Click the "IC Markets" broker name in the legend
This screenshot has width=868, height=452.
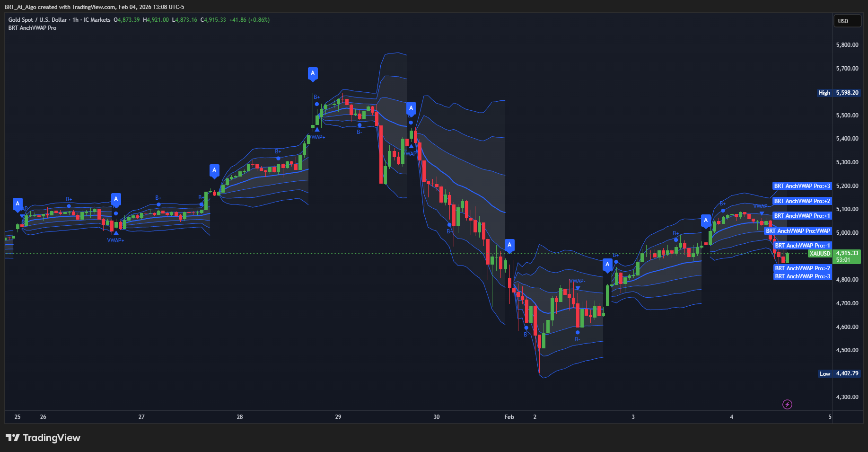point(96,19)
